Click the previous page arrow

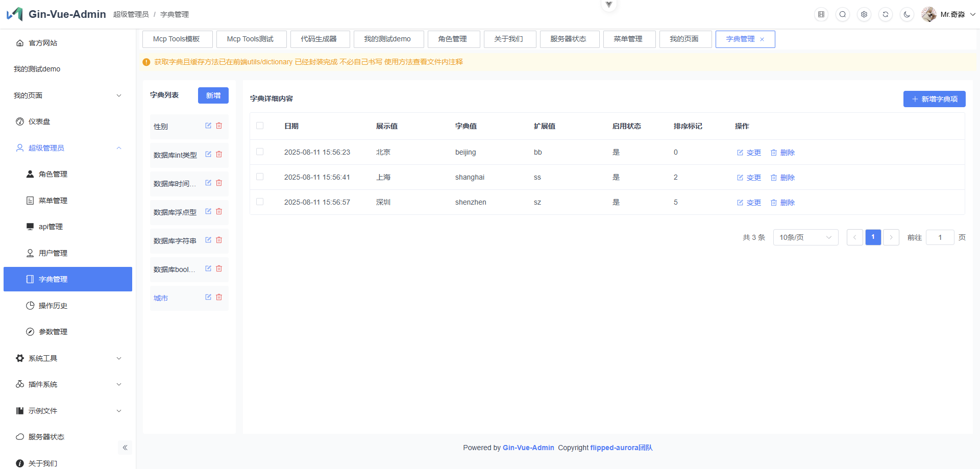[x=855, y=237]
